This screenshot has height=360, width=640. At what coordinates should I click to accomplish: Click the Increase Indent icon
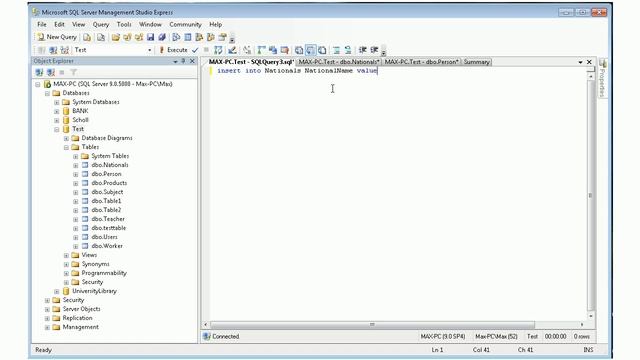[374, 50]
